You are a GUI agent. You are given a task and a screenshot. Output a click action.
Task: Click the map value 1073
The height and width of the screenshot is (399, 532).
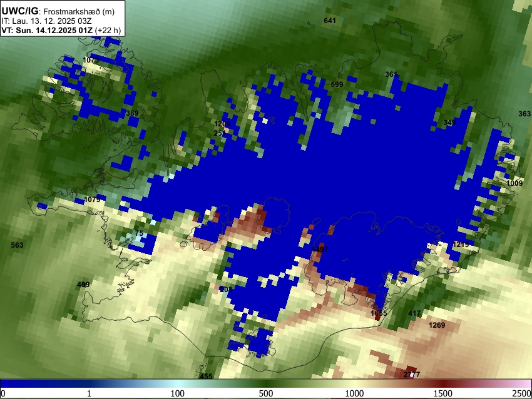(x=91, y=60)
